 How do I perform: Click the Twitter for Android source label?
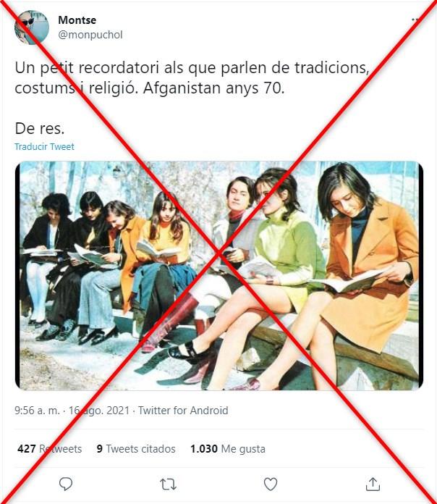[183, 411]
